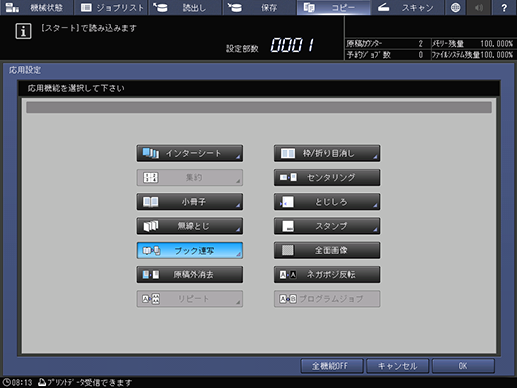Toggle the ブック連写 book copy button

[189, 251]
